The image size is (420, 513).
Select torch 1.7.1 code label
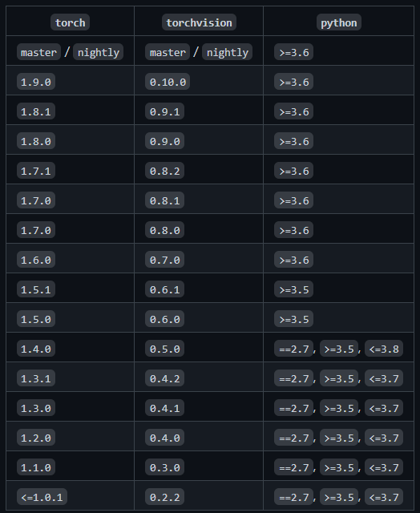tap(36, 171)
